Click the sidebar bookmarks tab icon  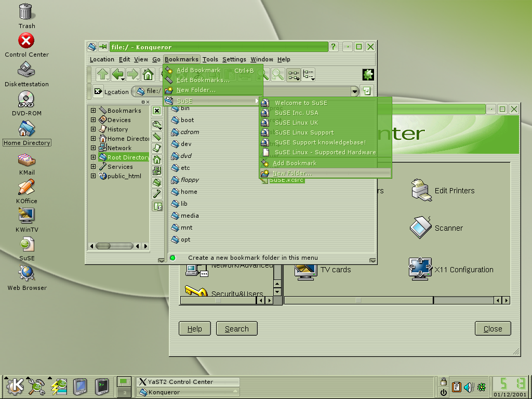tap(157, 137)
